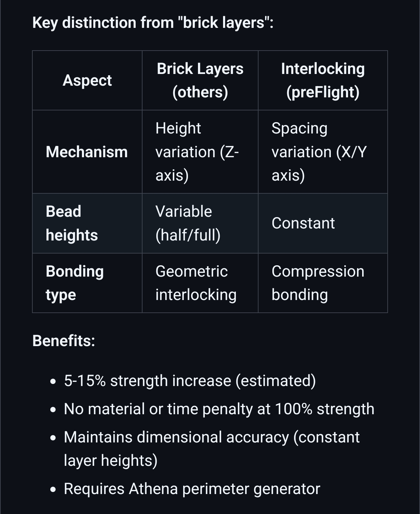Click the "Compression bonding" cell

tap(318, 283)
